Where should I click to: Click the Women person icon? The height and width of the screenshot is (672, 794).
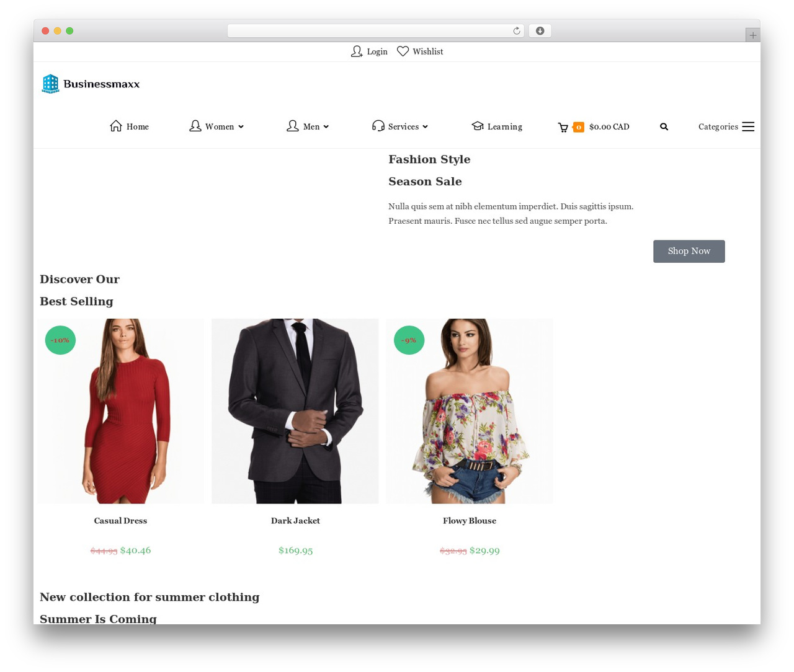coord(195,126)
